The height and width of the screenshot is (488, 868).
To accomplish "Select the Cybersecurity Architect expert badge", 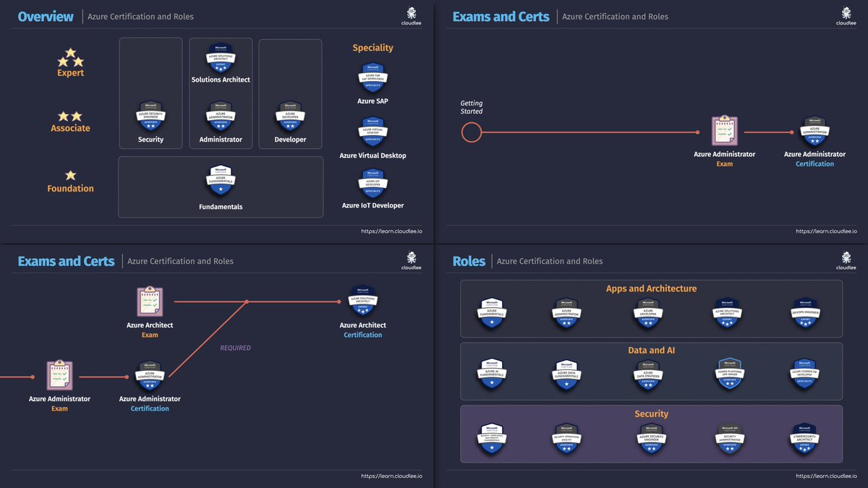I will pos(805,439).
